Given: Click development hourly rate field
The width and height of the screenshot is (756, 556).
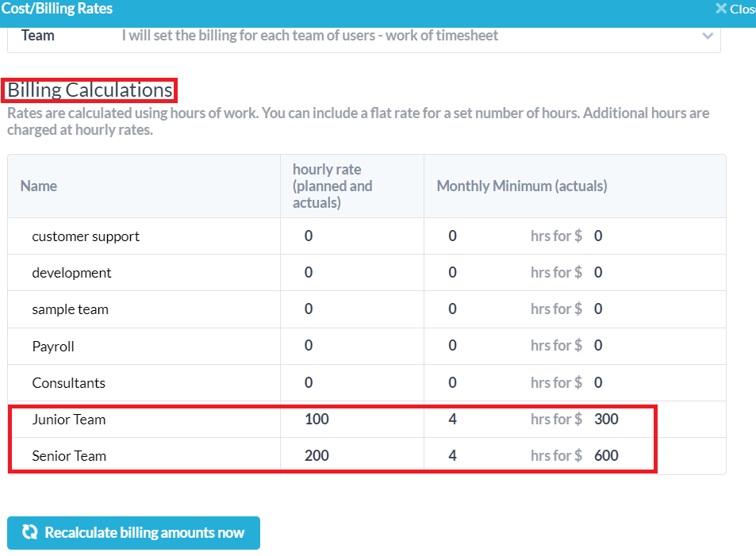Looking at the screenshot, I should pyautogui.click(x=309, y=273).
